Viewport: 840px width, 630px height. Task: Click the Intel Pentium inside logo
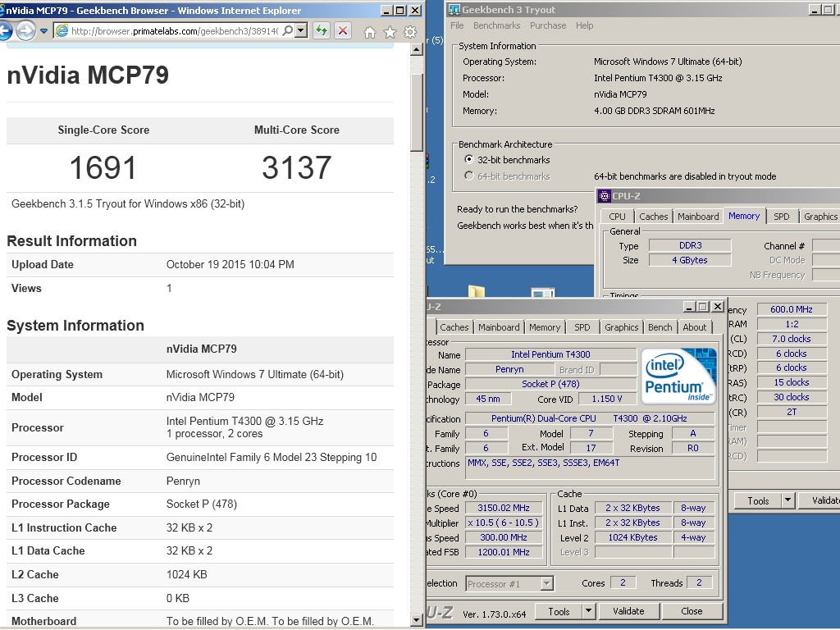coord(678,376)
